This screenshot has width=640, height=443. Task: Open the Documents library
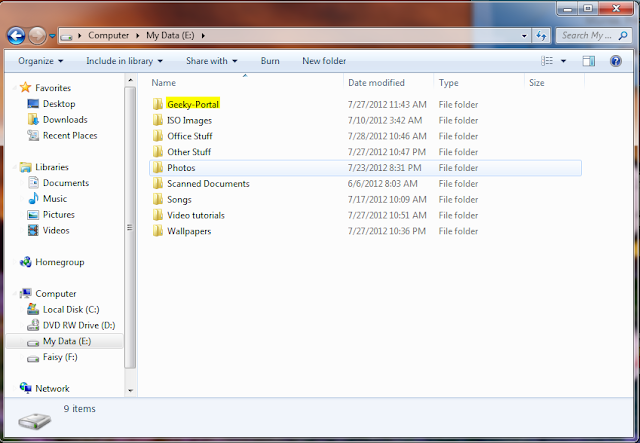[x=58, y=183]
